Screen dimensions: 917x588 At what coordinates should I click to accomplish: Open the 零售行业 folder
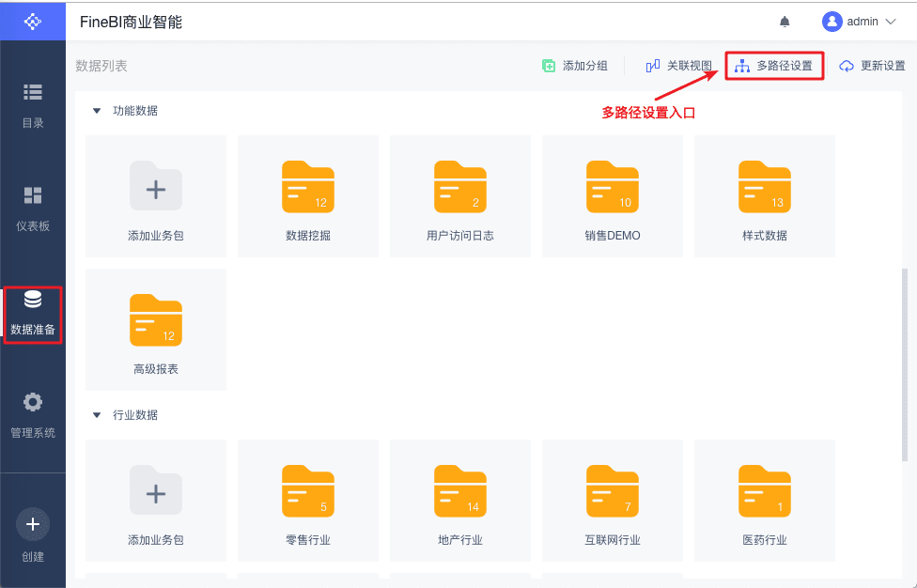click(x=308, y=501)
